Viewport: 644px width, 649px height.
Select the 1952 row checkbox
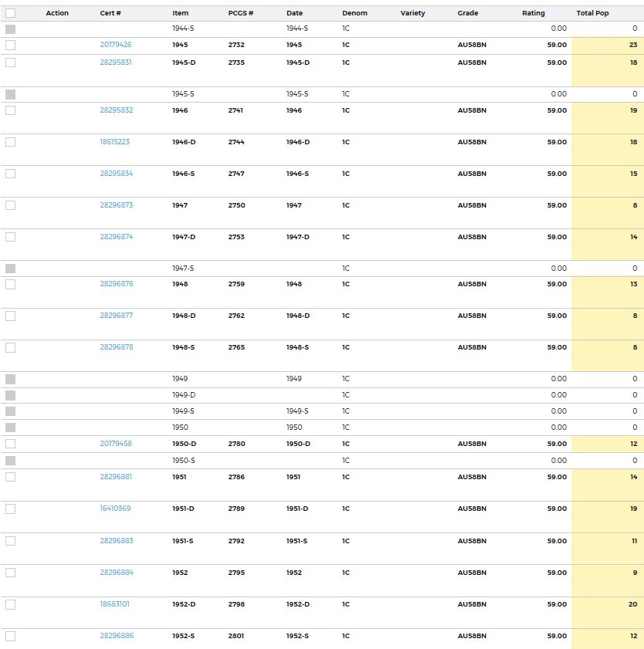click(10, 573)
